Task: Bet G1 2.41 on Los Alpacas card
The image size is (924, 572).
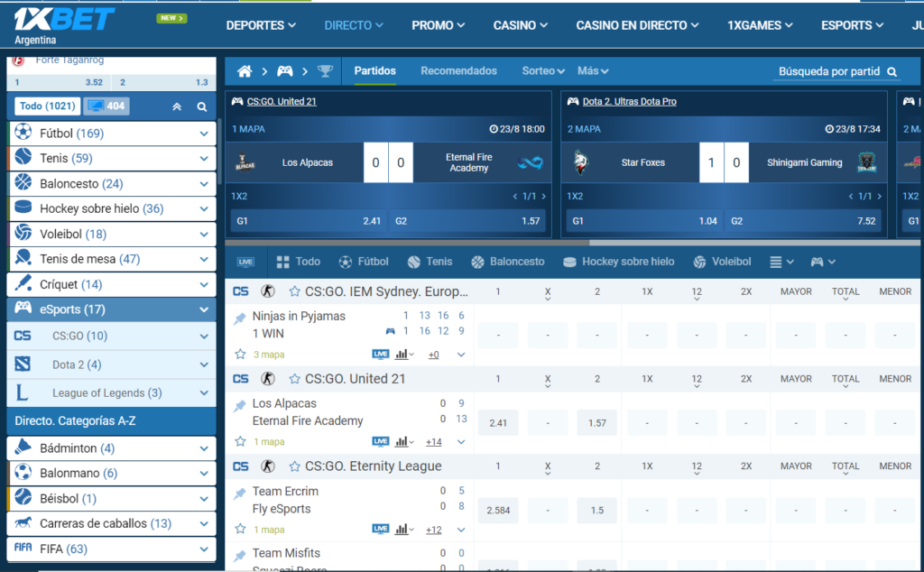Action: click(x=309, y=221)
